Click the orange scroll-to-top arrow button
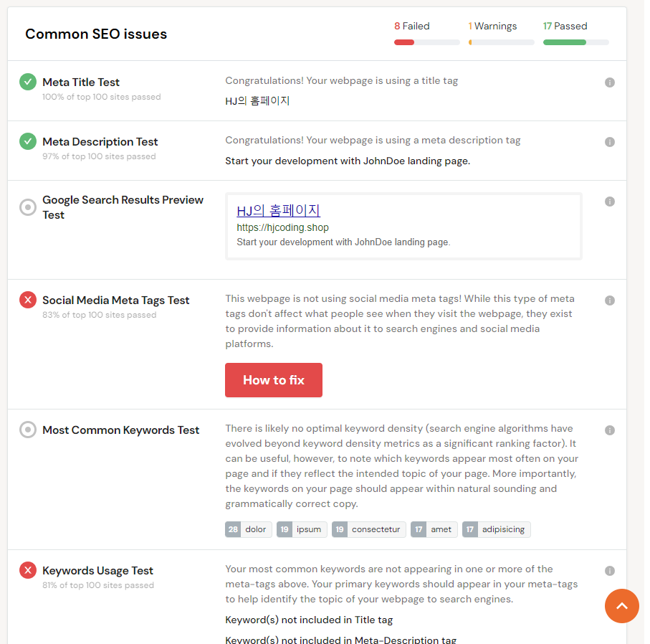 pos(621,606)
